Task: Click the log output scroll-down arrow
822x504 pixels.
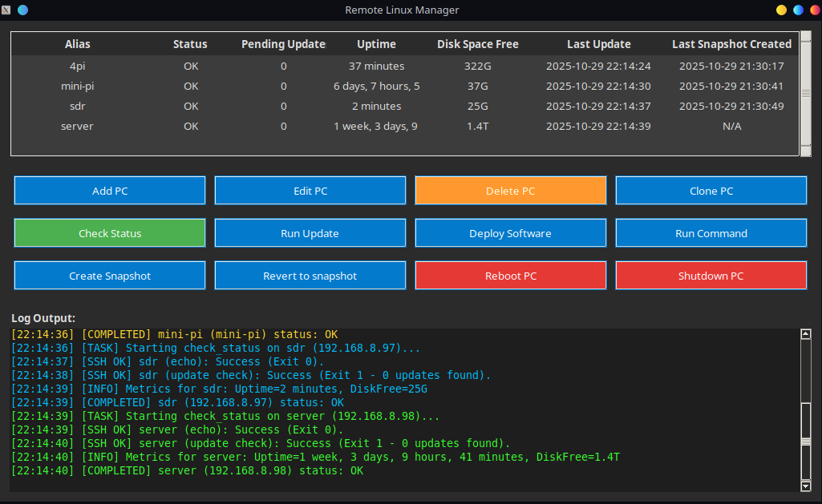Action: pyautogui.click(x=806, y=486)
